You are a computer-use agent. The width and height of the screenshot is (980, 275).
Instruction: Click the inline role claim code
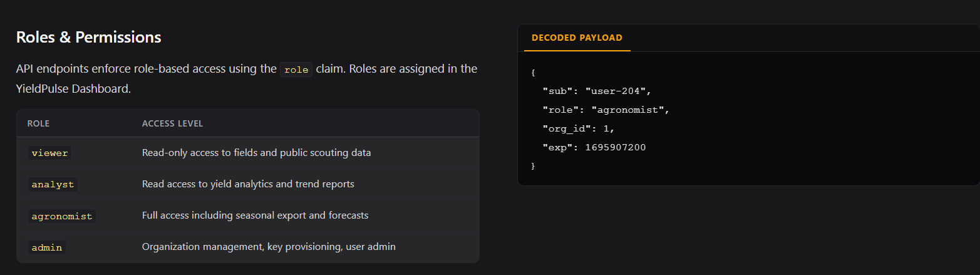pos(296,70)
